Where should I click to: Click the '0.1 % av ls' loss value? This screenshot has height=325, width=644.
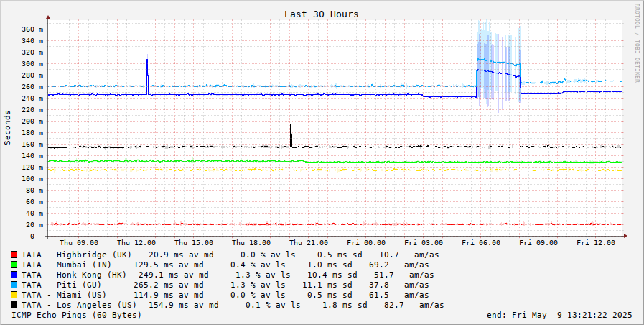click(x=273, y=306)
